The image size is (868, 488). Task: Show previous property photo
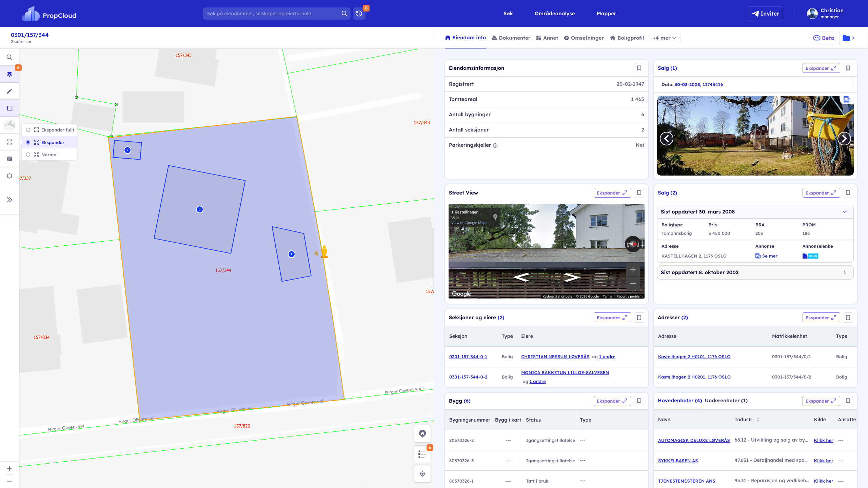tap(666, 138)
